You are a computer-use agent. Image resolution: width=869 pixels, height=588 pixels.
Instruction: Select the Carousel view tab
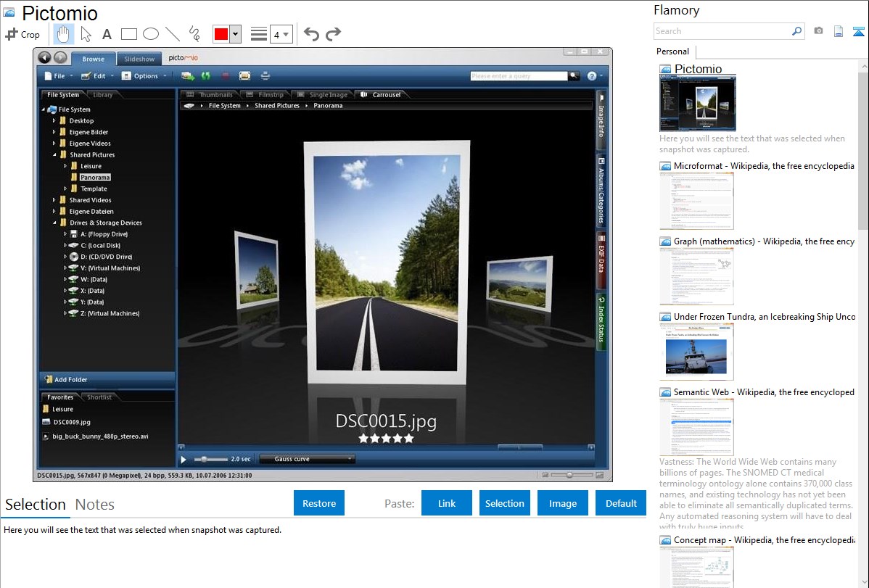[382, 95]
